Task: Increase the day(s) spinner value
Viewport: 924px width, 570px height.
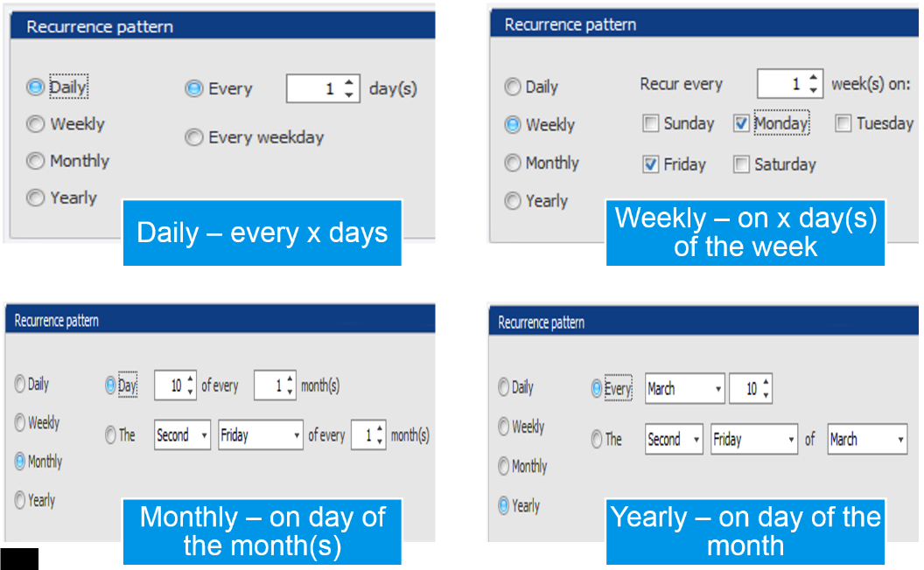Action: [349, 82]
